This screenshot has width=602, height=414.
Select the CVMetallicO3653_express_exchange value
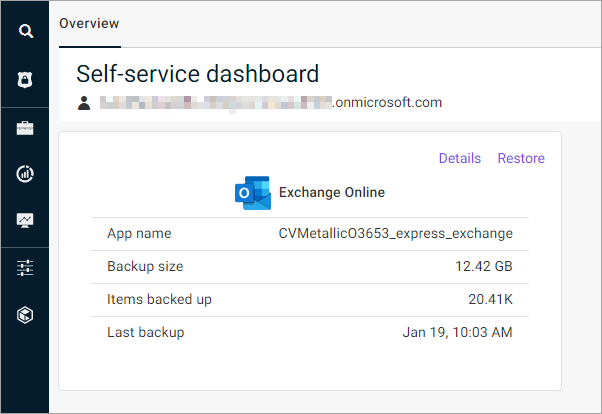click(395, 233)
